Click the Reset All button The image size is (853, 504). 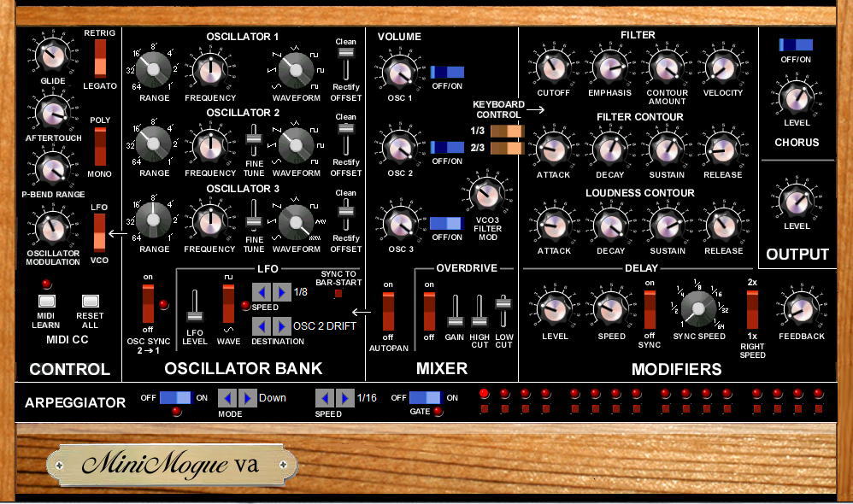[91, 301]
